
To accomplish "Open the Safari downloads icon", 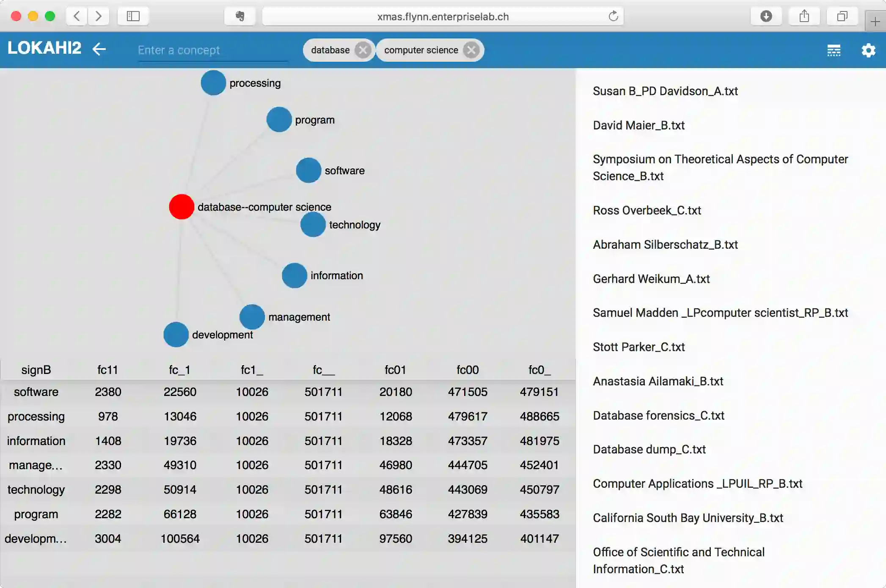I will 766,16.
